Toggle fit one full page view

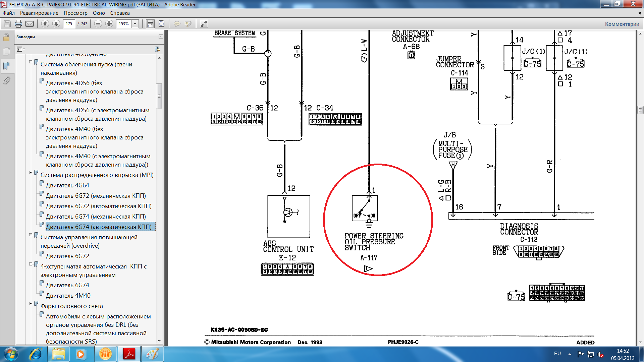coord(161,24)
